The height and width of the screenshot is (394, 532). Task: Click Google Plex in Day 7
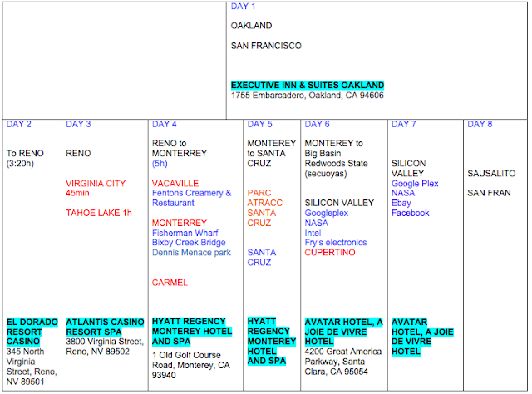(x=415, y=184)
